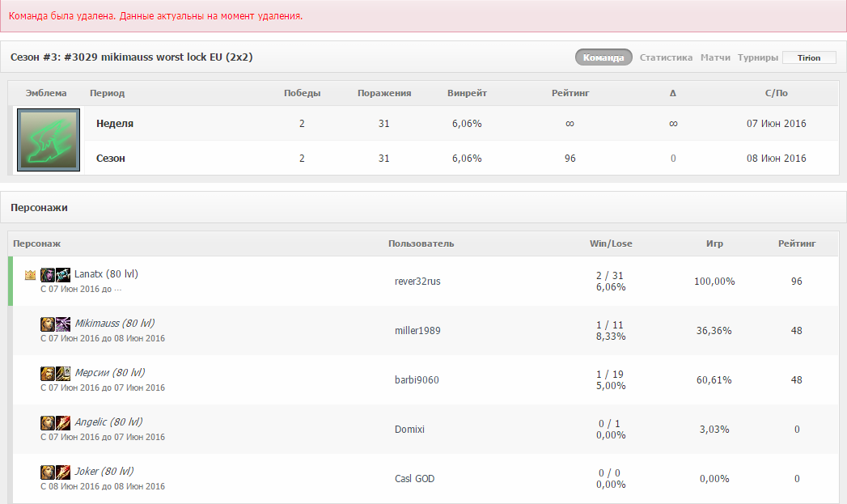Click the Пользователь column header
The image size is (847, 504).
coord(421,244)
